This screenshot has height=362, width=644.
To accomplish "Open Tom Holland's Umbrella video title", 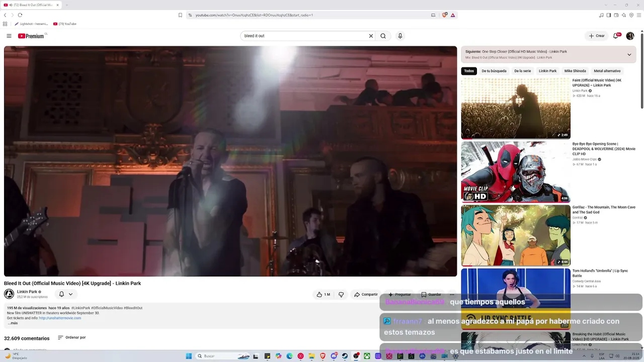I will pos(600,273).
